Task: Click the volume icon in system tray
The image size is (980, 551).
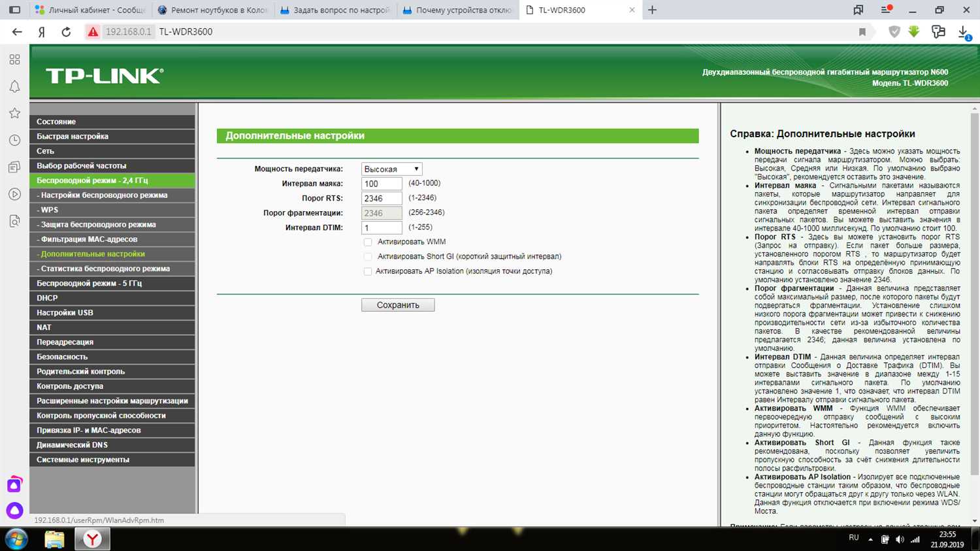Action: click(900, 539)
